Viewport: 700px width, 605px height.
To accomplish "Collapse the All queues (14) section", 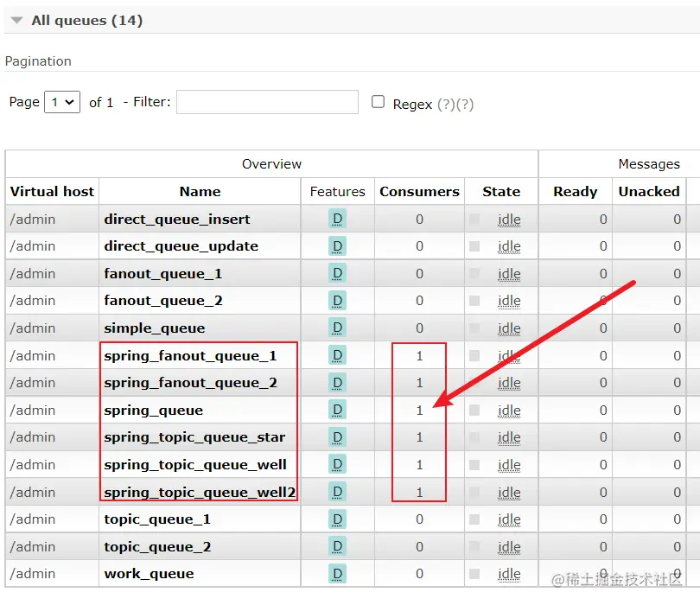I will (87, 20).
